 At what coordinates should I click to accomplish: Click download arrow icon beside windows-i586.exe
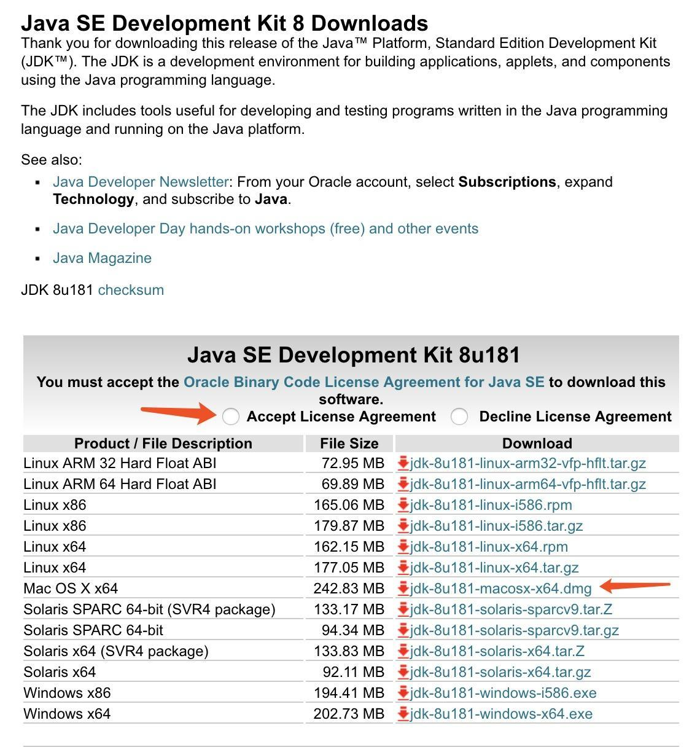[x=403, y=693]
